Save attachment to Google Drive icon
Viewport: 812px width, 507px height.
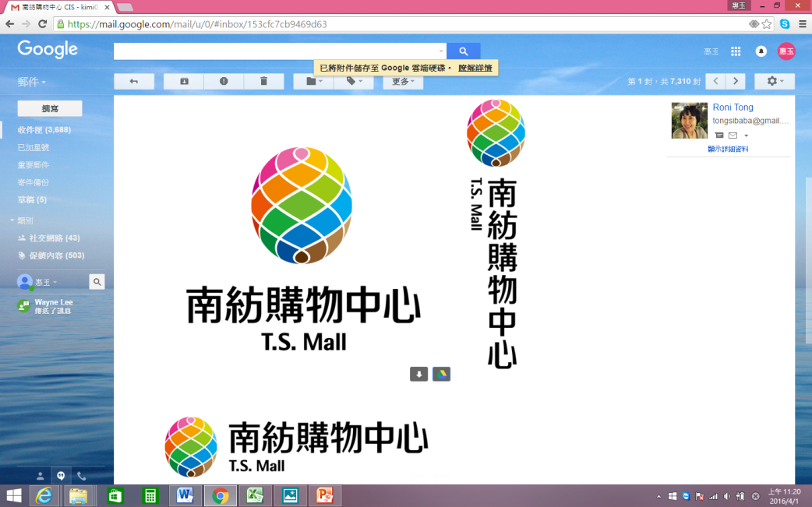coord(441,374)
